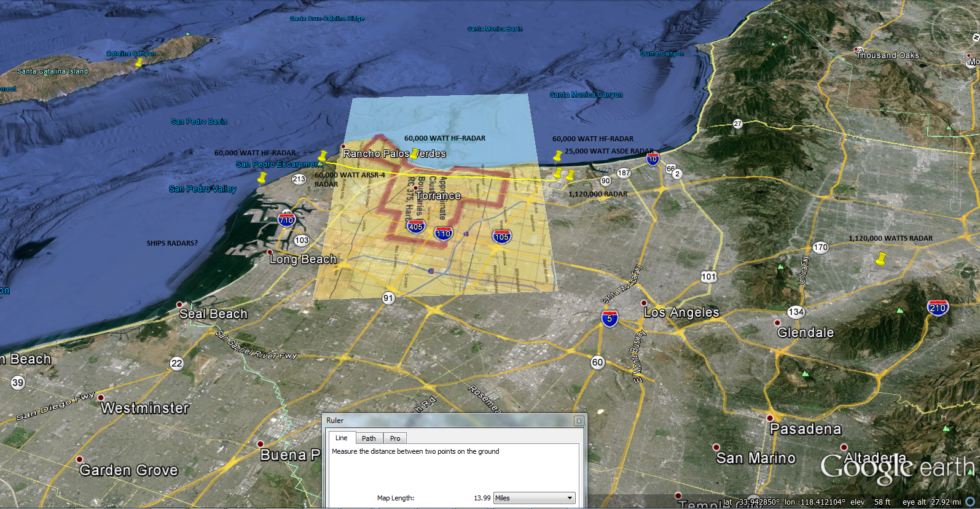Click the Los Angeles city label
The height and width of the screenshot is (509, 980).
(681, 313)
